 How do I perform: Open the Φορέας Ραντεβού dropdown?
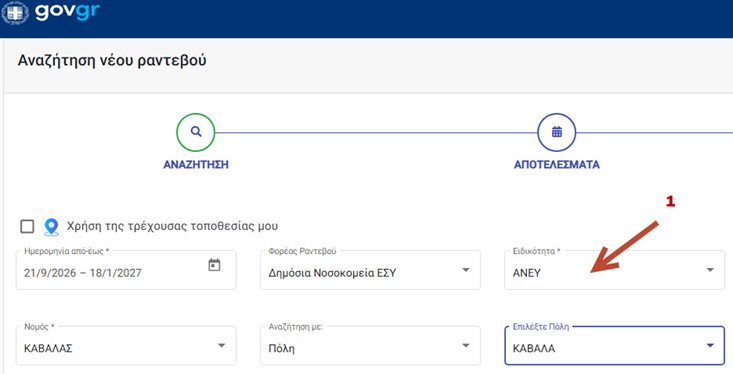click(x=370, y=270)
